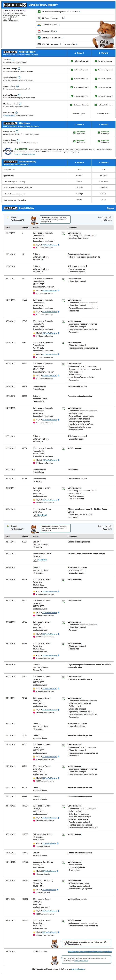Expand the 22 Service history records row
This screenshot has width=116, height=980.
tap(54, 18)
